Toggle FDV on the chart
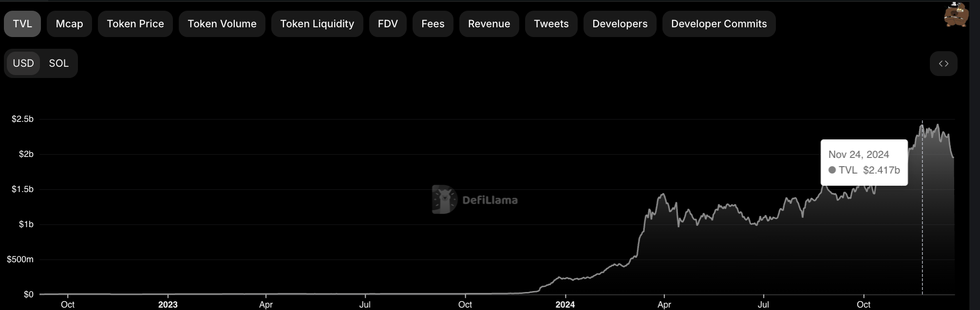The width and height of the screenshot is (980, 310). (x=388, y=24)
